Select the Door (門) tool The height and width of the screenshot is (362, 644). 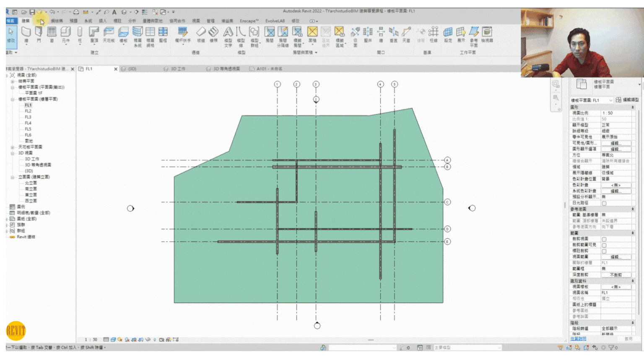[x=39, y=34]
